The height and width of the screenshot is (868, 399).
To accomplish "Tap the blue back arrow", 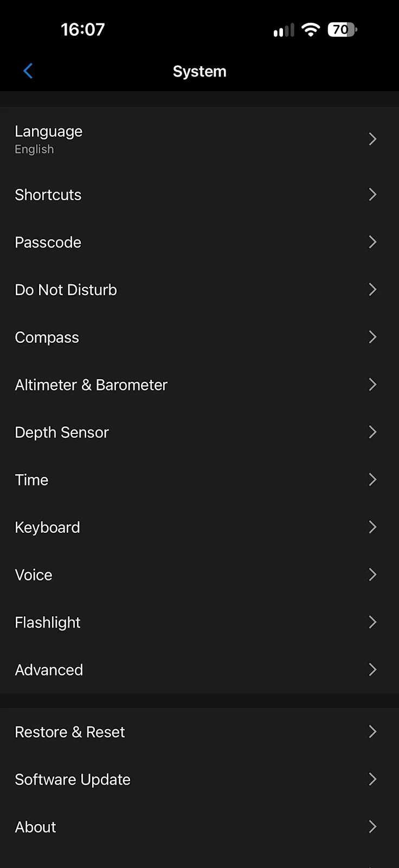I will 28,71.
